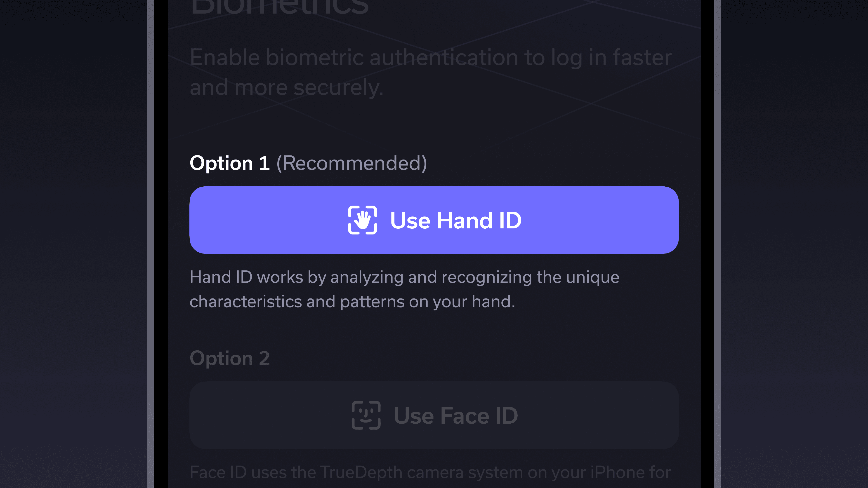Select the Option 2 heading
The height and width of the screenshot is (488, 868).
(230, 358)
